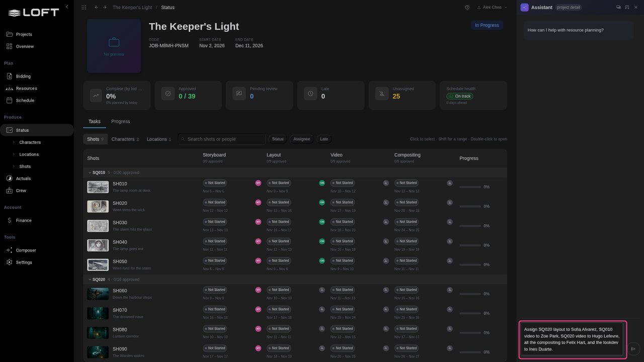The height and width of the screenshot is (362, 644).
Task: Start a new assistant chat
Action: [x=627, y=7]
